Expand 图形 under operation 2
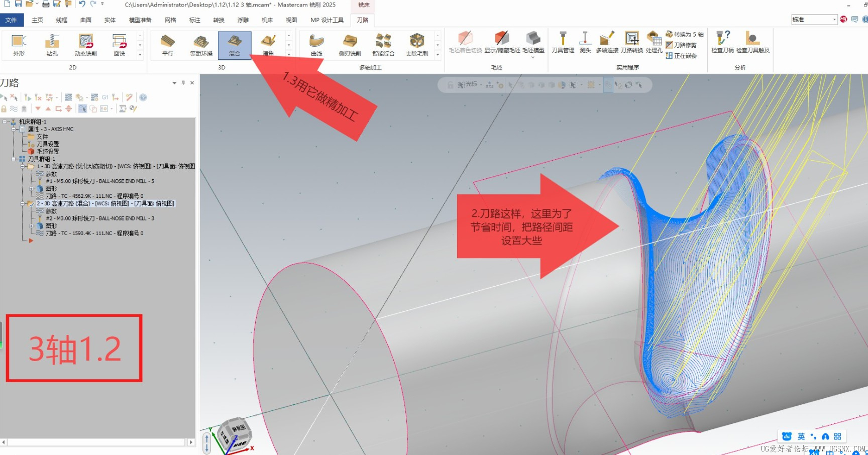The height and width of the screenshot is (455, 868). (31, 226)
